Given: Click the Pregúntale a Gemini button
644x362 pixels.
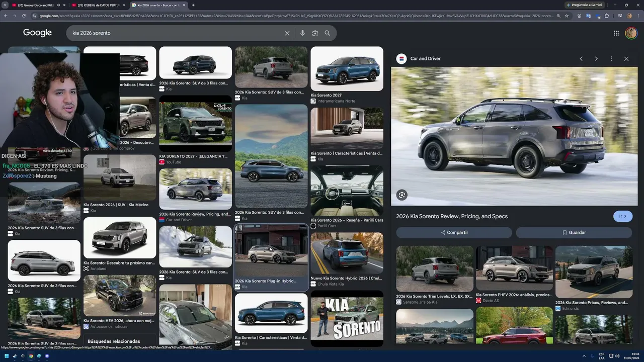Looking at the screenshot, I should [584, 5].
